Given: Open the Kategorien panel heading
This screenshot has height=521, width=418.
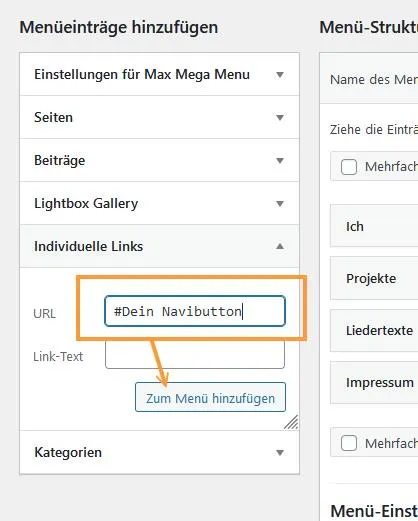Looking at the screenshot, I should 159,452.
